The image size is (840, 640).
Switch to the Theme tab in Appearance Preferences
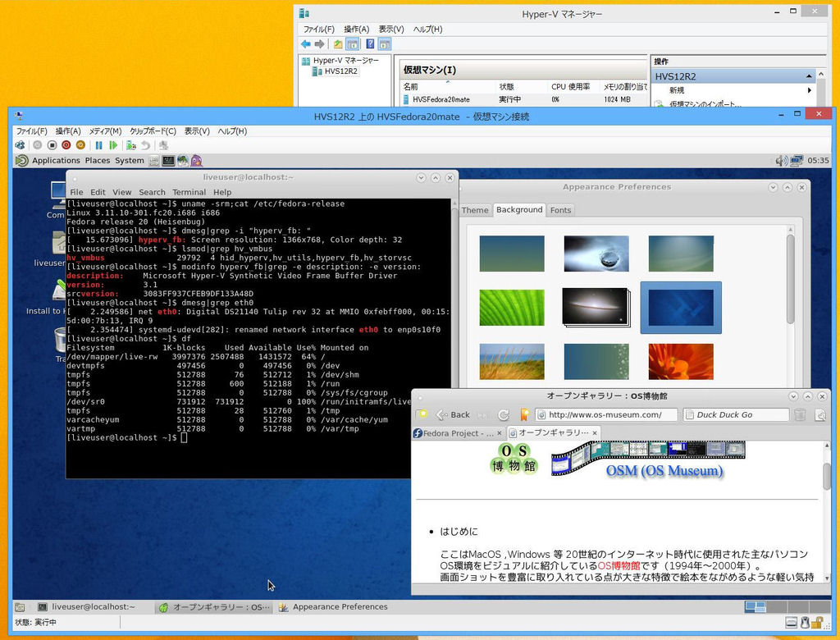[475, 210]
